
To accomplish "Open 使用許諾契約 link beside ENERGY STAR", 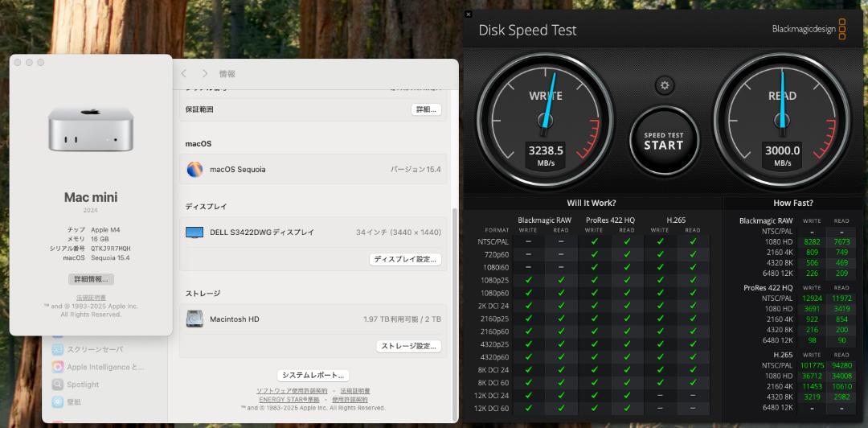I will (350, 399).
